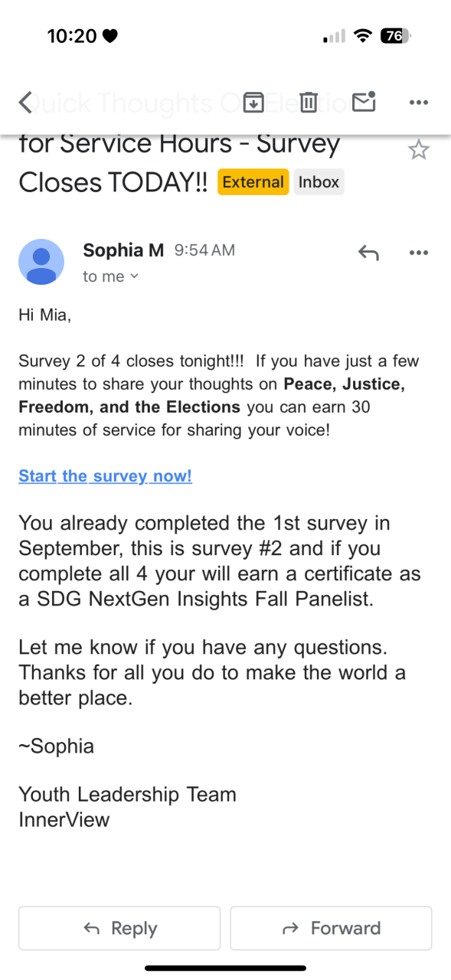The image size is (451, 980).
Task: Tap the Forward button at the bottom
Action: [x=331, y=928]
